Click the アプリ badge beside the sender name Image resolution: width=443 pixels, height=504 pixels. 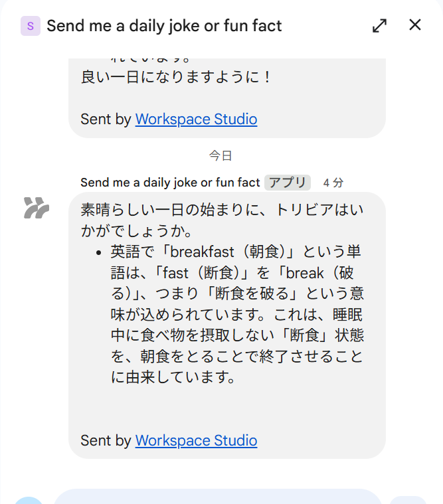point(287,183)
